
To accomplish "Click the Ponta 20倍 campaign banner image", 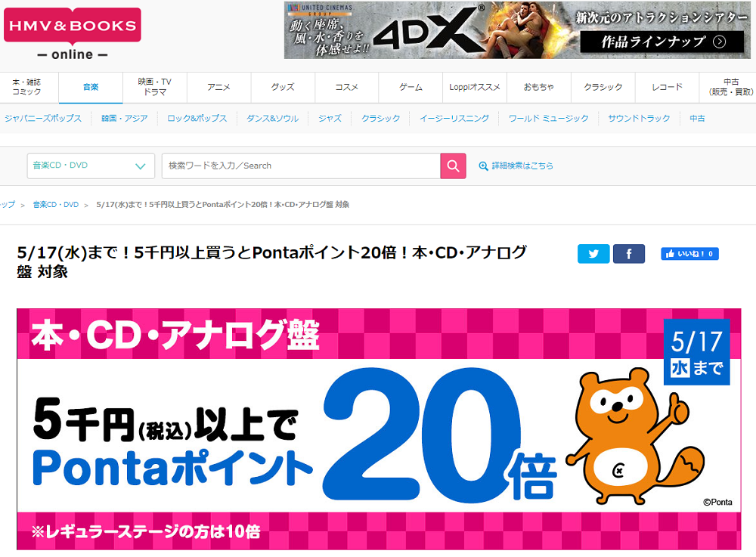I will (x=379, y=429).
